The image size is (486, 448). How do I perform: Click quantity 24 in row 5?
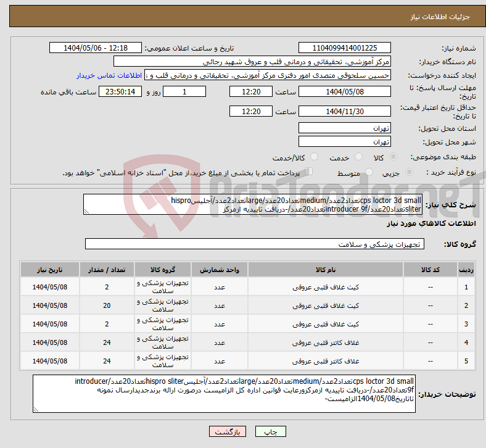(x=107, y=361)
